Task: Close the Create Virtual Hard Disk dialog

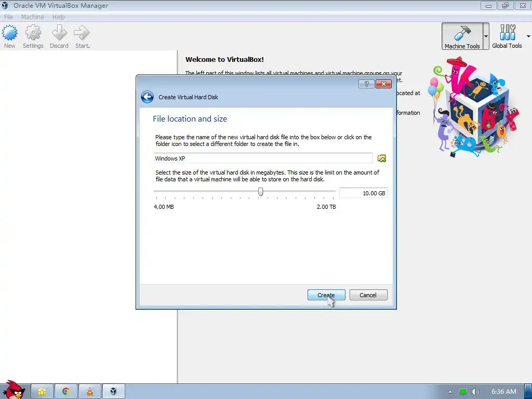Action: coord(383,84)
